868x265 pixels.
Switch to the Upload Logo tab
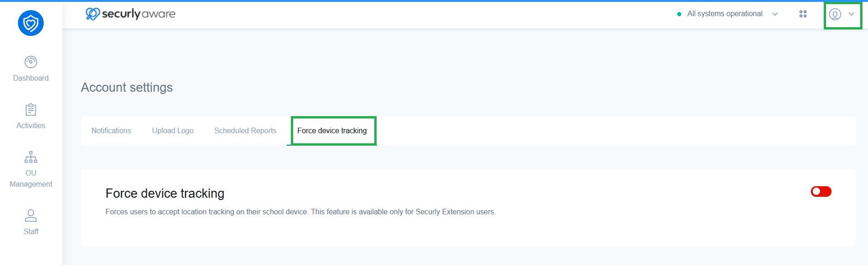173,130
